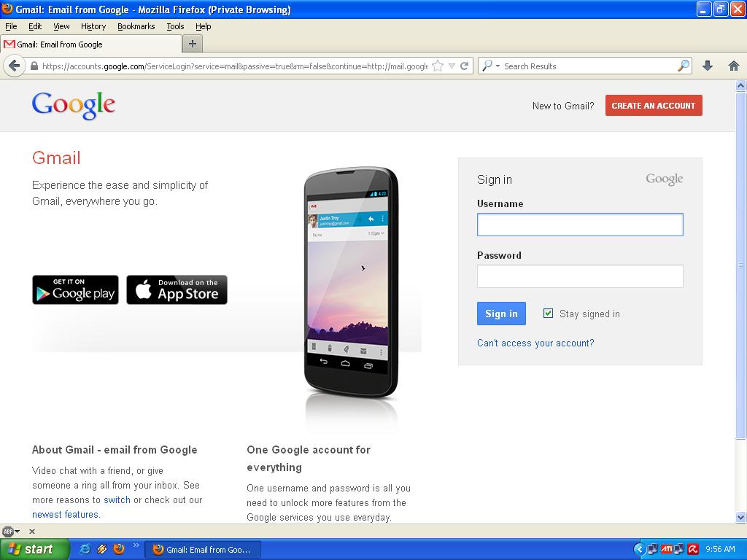Expand the hidden system tray icons chevron

tap(640, 549)
